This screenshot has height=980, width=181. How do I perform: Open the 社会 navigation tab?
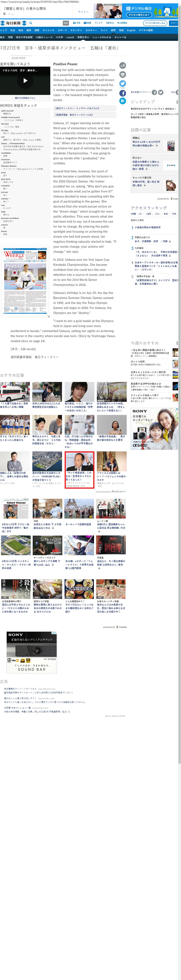click(13, 30)
